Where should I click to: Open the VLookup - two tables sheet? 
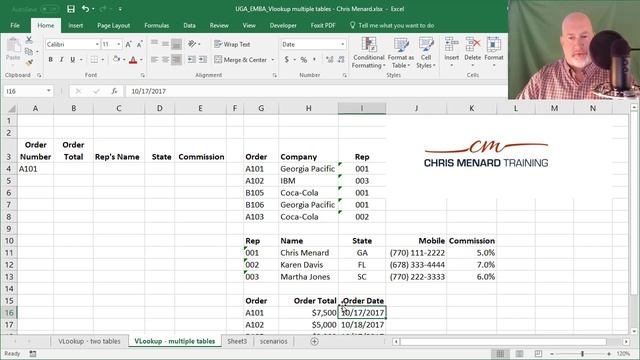(89, 341)
